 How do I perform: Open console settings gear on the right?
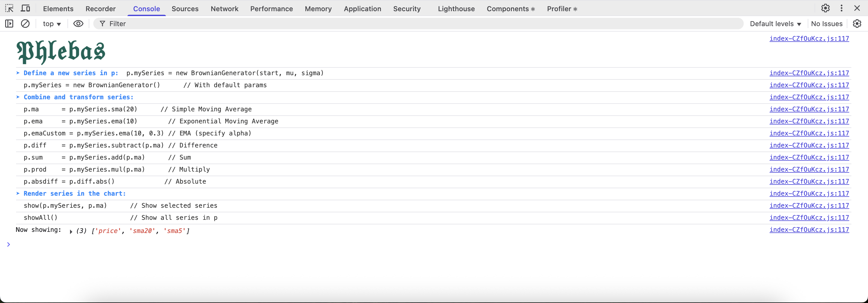(x=857, y=24)
